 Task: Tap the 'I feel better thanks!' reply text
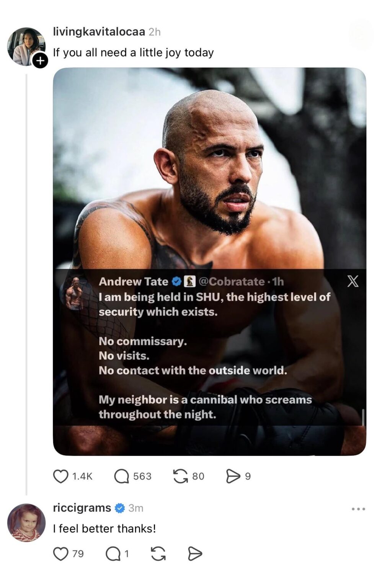pyautogui.click(x=104, y=529)
